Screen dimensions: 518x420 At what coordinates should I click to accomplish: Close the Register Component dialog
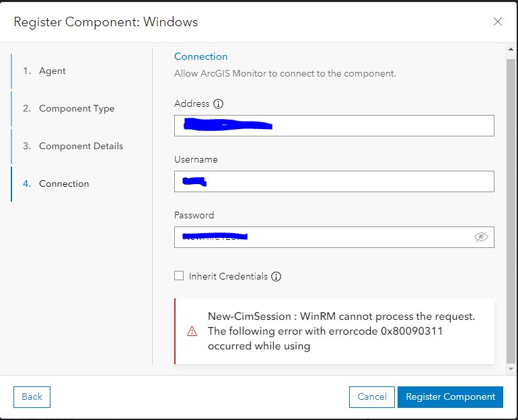pyautogui.click(x=498, y=22)
